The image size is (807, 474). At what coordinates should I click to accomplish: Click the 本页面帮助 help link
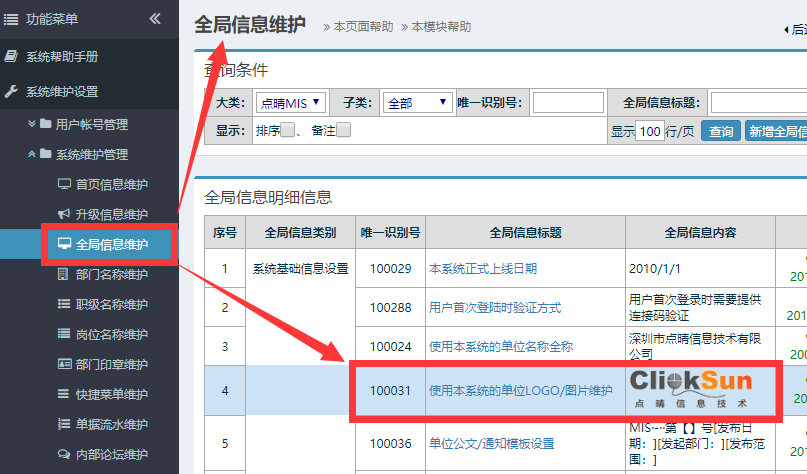pos(363,27)
